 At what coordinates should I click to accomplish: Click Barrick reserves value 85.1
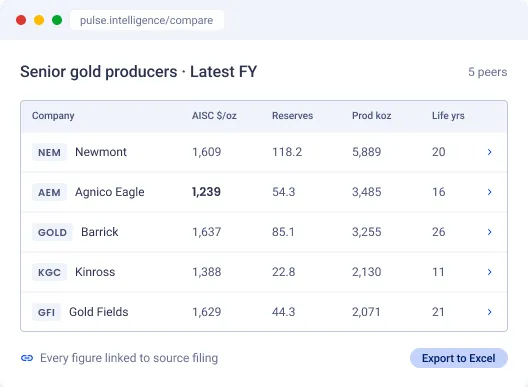[x=283, y=232]
